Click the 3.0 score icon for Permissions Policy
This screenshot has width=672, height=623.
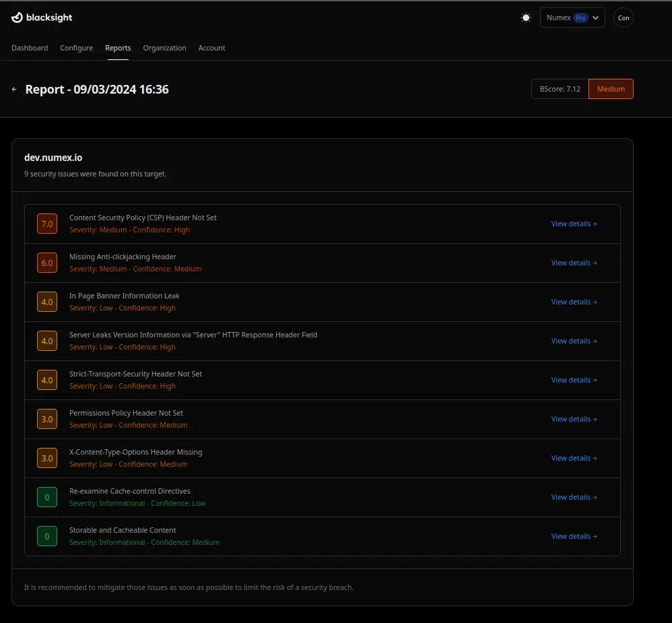[47, 419]
